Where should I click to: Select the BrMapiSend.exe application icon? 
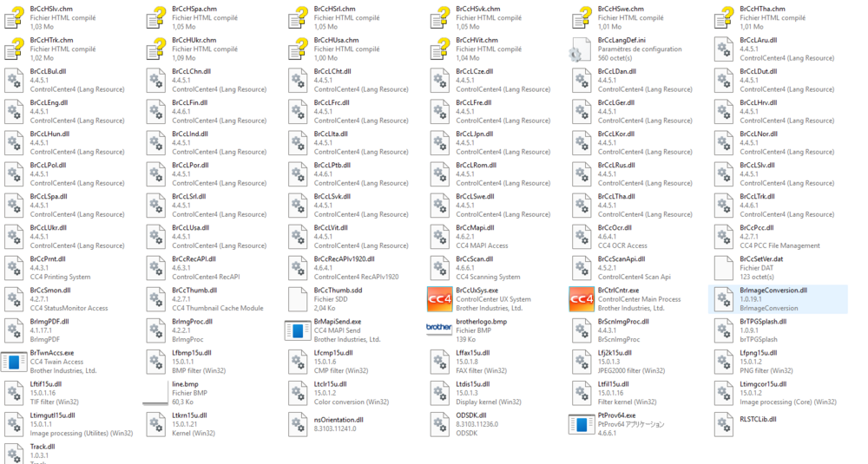tap(298, 330)
